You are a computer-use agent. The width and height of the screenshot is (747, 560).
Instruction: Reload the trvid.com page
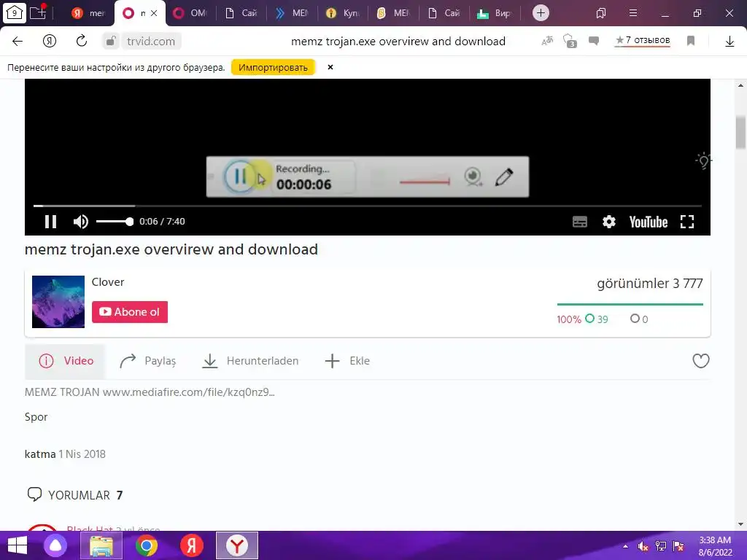click(x=82, y=41)
